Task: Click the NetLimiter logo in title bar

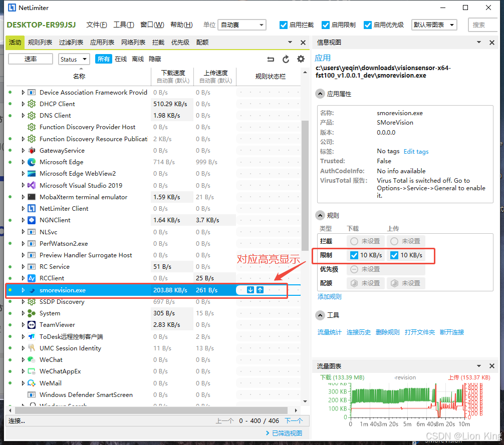Action: point(12,8)
